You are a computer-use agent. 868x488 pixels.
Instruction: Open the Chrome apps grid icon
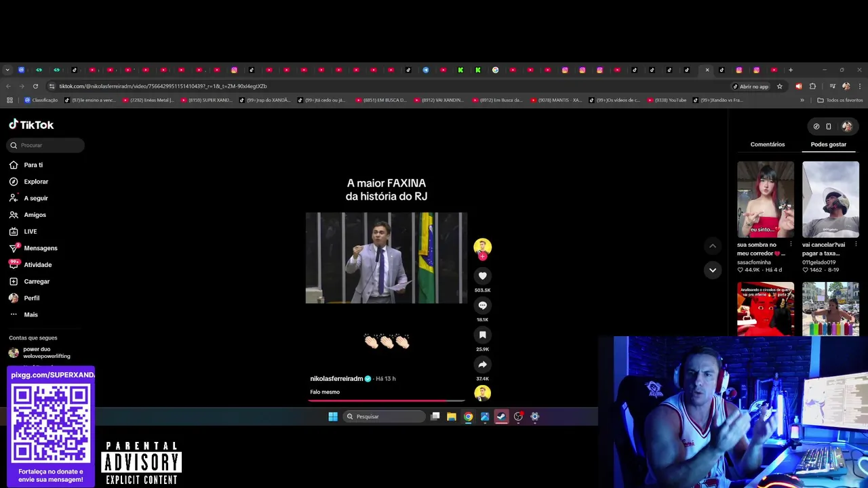[9, 100]
